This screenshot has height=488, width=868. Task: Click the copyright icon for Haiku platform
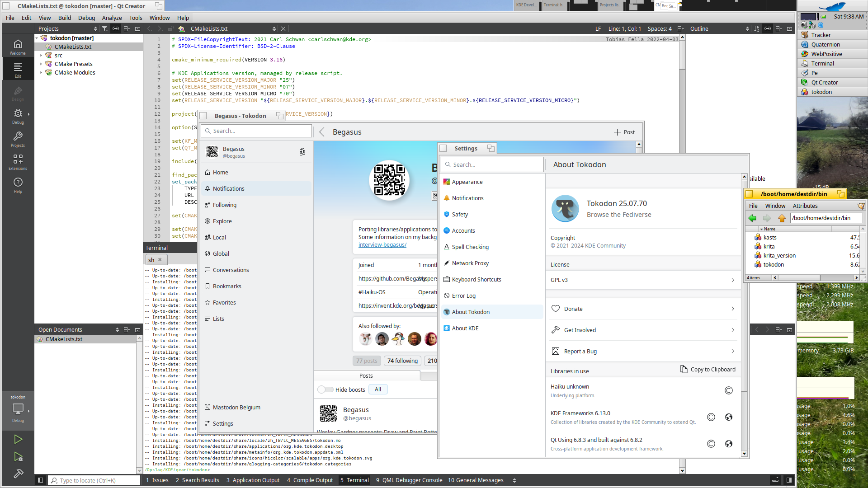point(729,390)
